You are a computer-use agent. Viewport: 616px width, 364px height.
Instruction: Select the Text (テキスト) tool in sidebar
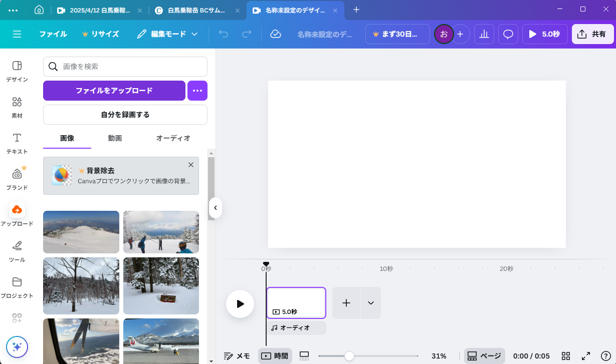[x=17, y=143]
